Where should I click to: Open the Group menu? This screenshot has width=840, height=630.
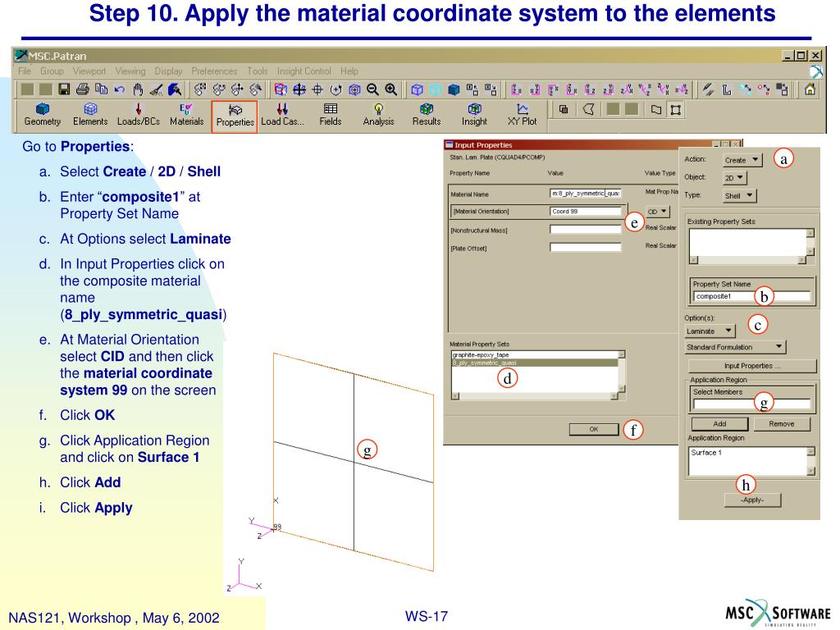coord(52,71)
